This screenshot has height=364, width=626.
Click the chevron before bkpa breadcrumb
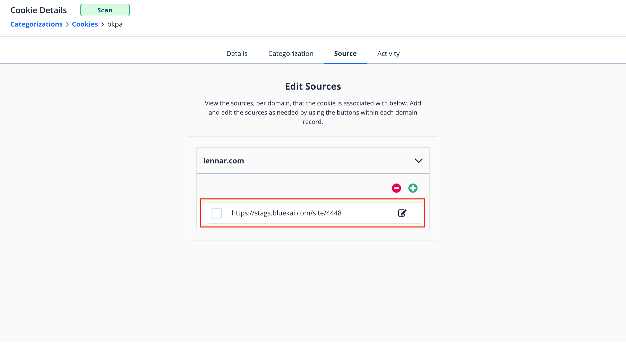(103, 24)
